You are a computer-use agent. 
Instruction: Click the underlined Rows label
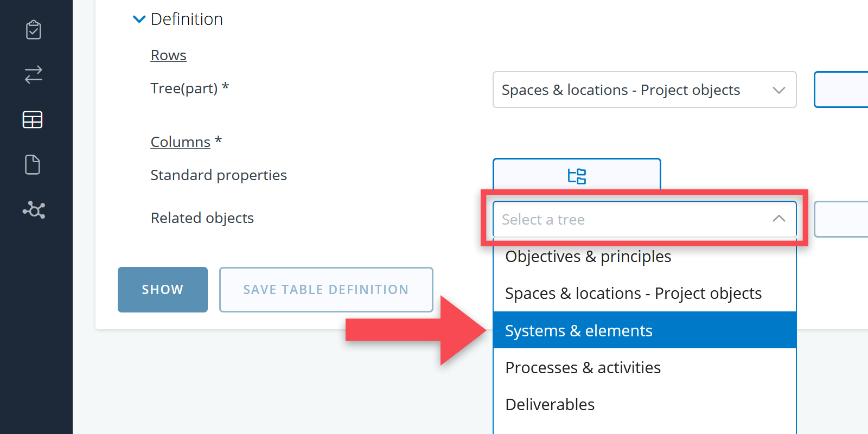click(168, 55)
